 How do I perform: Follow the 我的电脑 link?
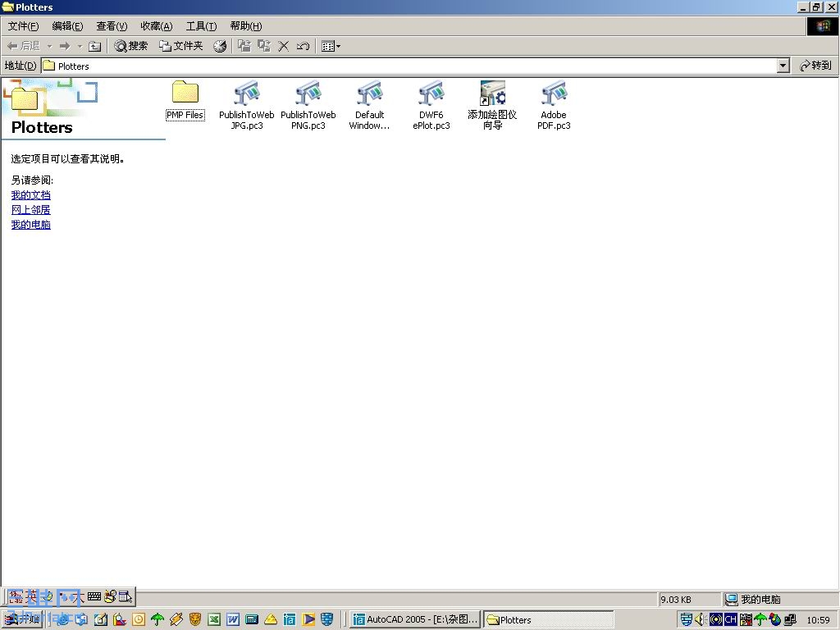(x=30, y=225)
